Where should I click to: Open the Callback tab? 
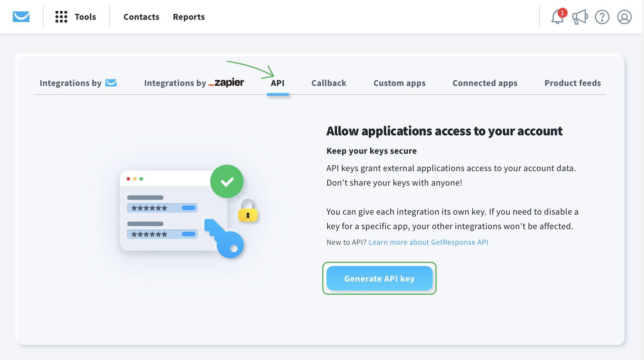329,83
